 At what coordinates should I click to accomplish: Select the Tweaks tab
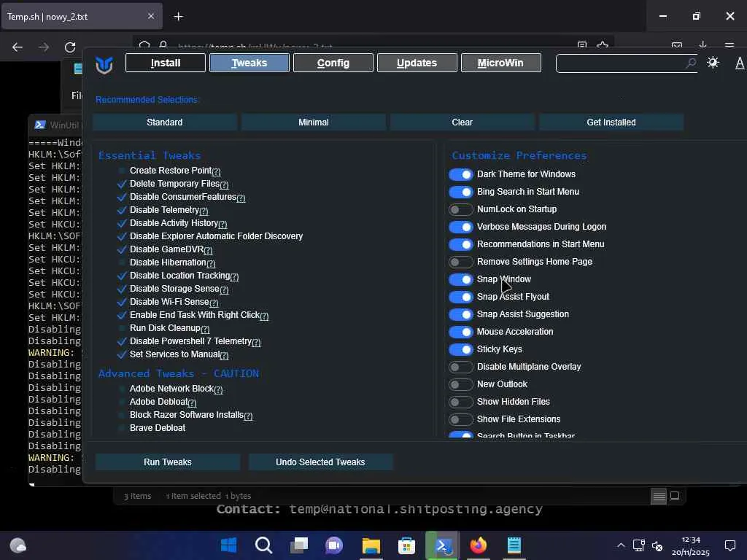coord(249,63)
